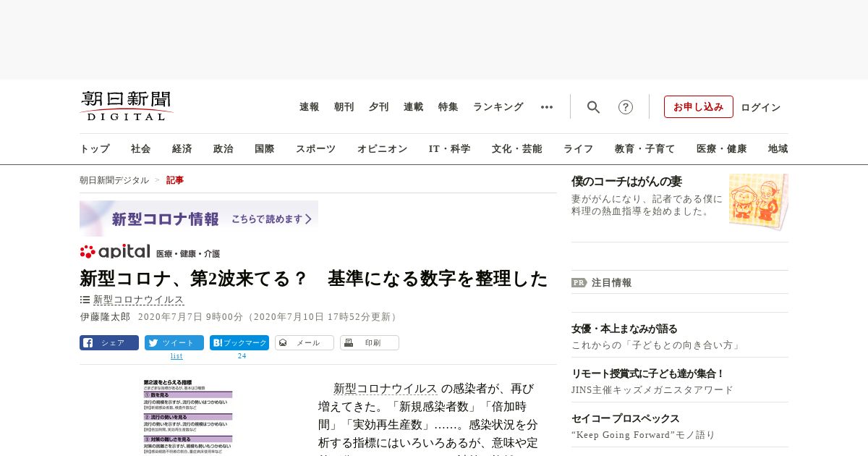Screen dimensions: 868x456
Task: Go to スポーツ section tab
Action: click(316, 149)
